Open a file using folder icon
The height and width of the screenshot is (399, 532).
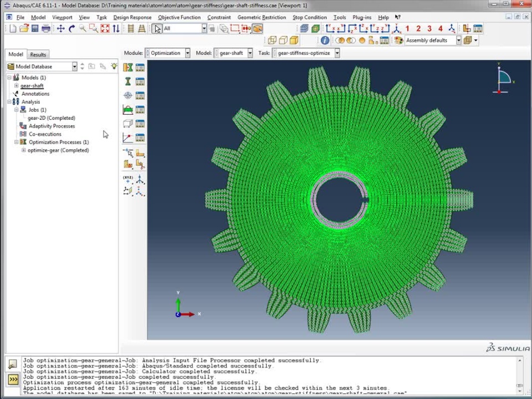pos(24,28)
